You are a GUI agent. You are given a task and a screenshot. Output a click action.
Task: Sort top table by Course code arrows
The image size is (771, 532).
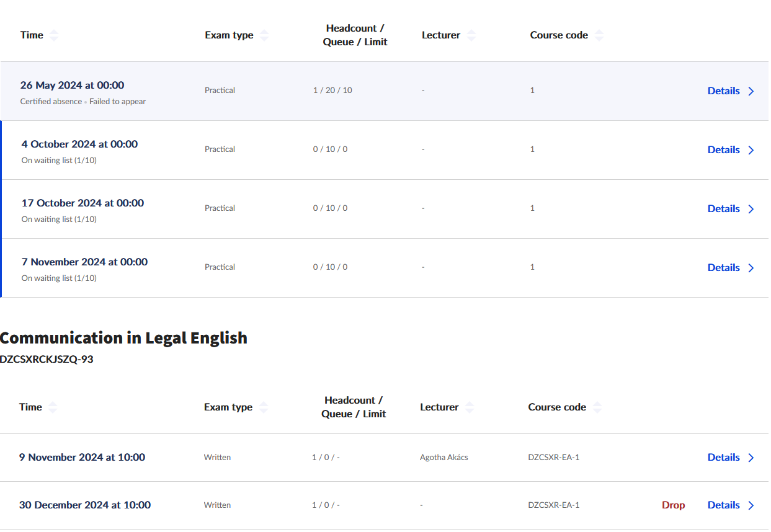pyautogui.click(x=599, y=35)
